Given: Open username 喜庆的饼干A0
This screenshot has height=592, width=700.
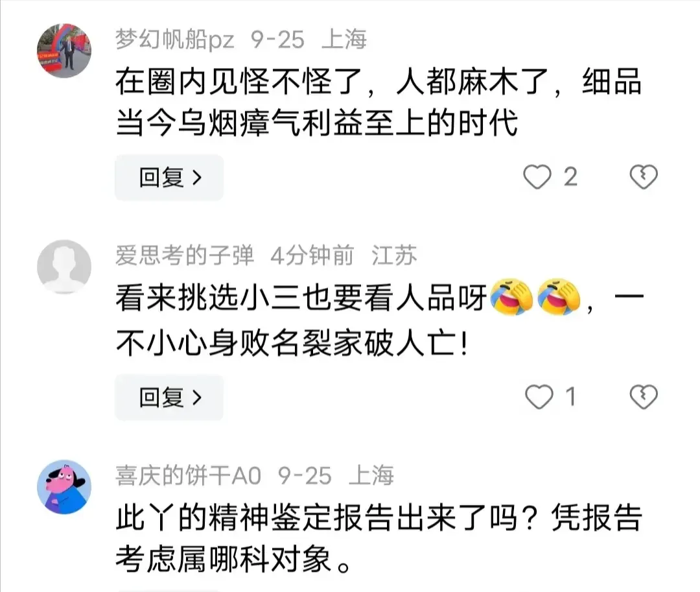Looking at the screenshot, I should (188, 475).
